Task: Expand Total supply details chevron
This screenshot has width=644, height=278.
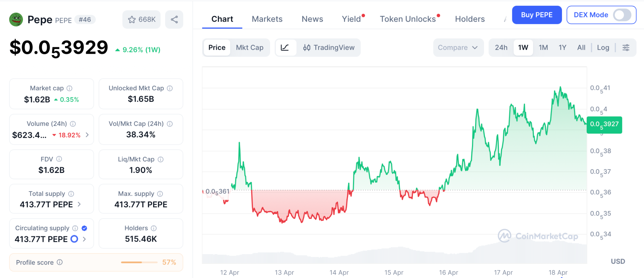Action: click(x=79, y=204)
